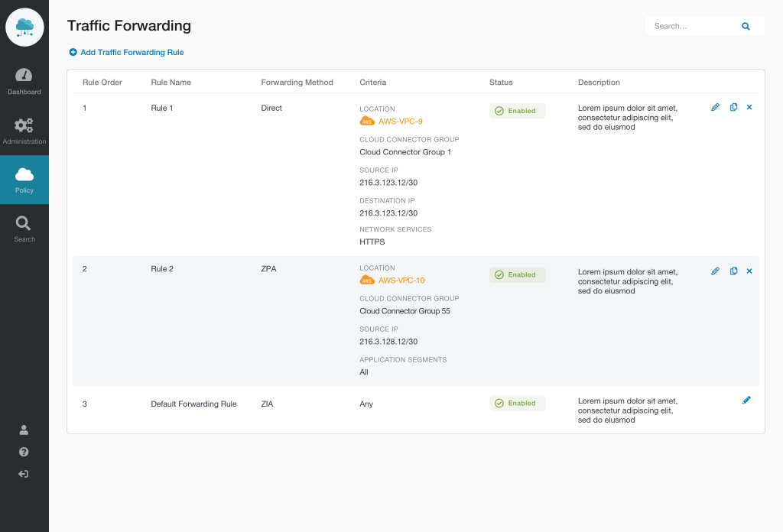783x532 pixels.
Task: Click the search magnifier icon
Action: click(746, 26)
